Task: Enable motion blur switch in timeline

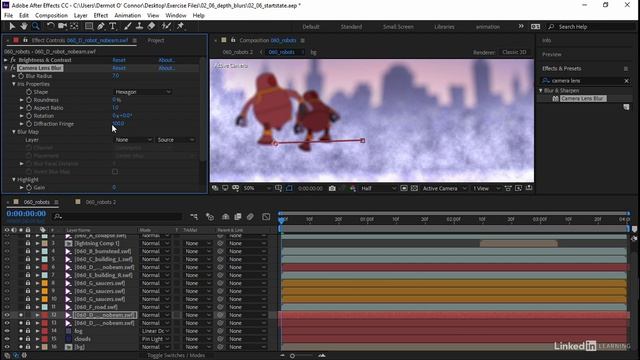Action: (x=250, y=217)
